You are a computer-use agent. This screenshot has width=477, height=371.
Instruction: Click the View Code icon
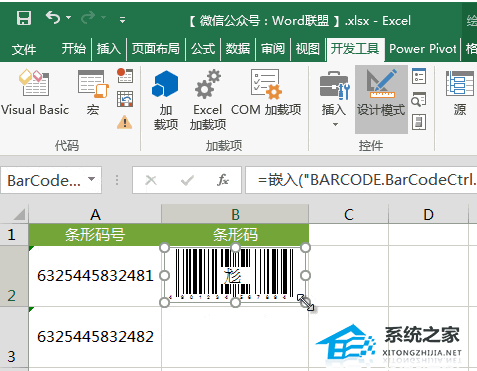[419, 99]
